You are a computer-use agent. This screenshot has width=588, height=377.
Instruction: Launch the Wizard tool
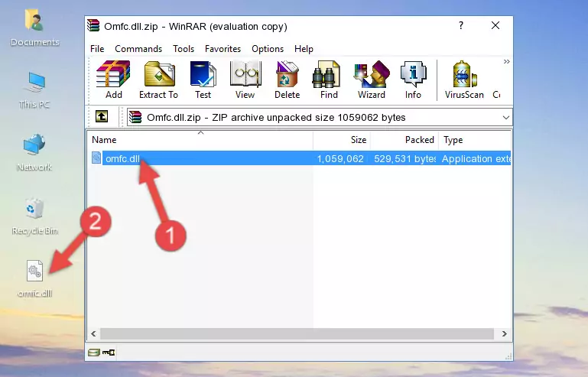click(x=372, y=80)
